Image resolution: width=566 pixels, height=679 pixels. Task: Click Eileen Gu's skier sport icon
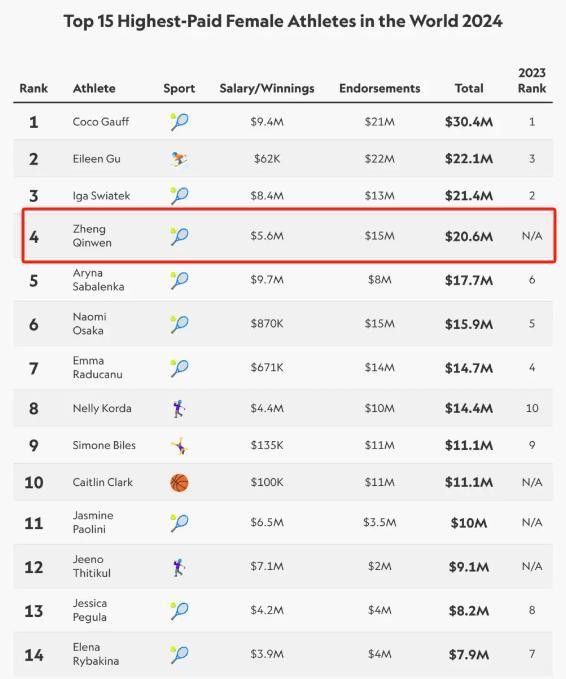pos(179,159)
